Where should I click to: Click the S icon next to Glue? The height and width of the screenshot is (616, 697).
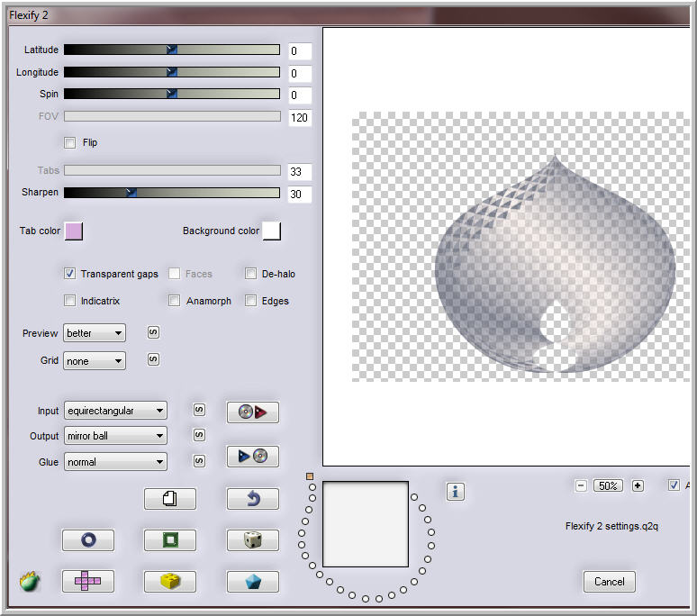199,461
